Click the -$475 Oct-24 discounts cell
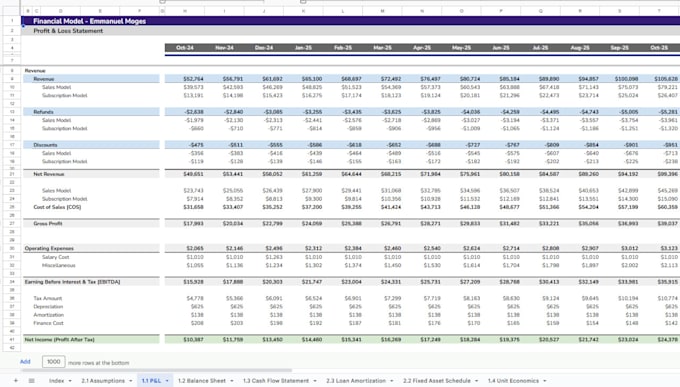 [185, 145]
